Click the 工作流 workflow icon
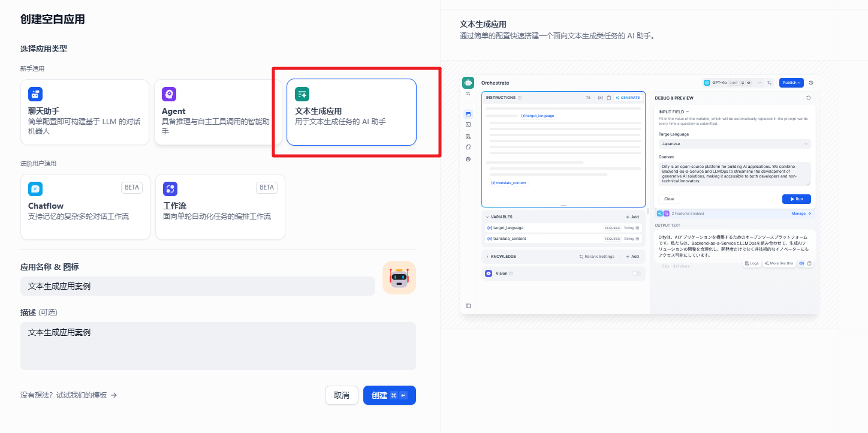Viewport: 868px width, 433px height. pyautogui.click(x=170, y=189)
